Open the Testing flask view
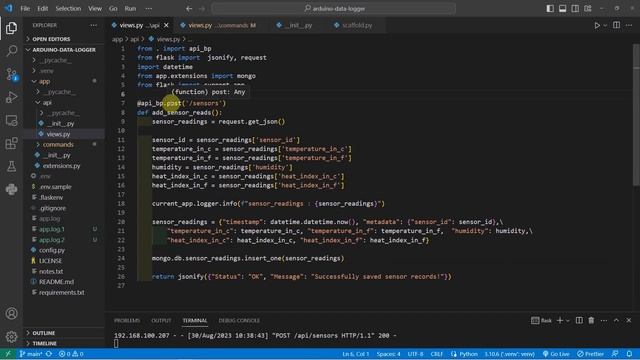Viewport: 640px width, 360px height. click(x=11, y=166)
